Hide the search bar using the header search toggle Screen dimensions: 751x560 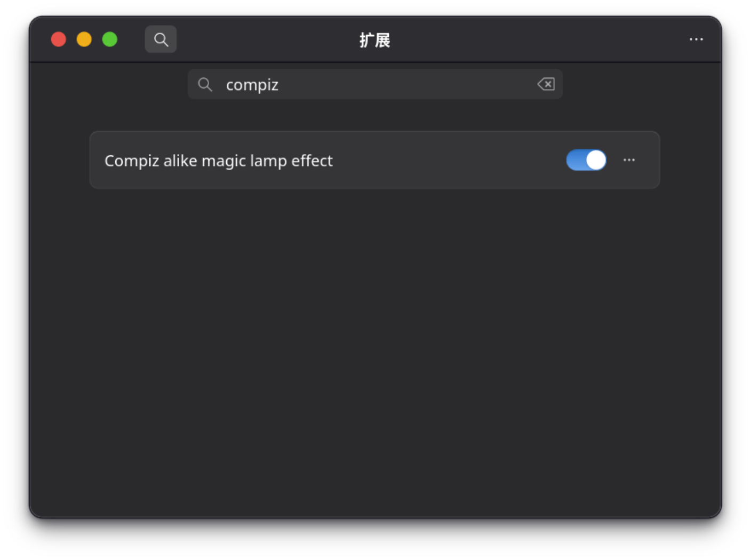click(161, 39)
